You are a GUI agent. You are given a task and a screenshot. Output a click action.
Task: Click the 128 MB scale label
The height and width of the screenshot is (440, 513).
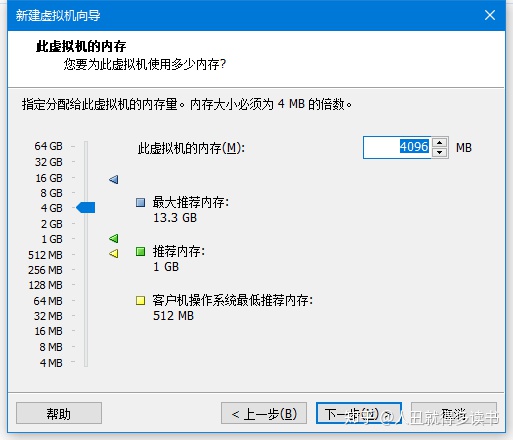tap(46, 285)
